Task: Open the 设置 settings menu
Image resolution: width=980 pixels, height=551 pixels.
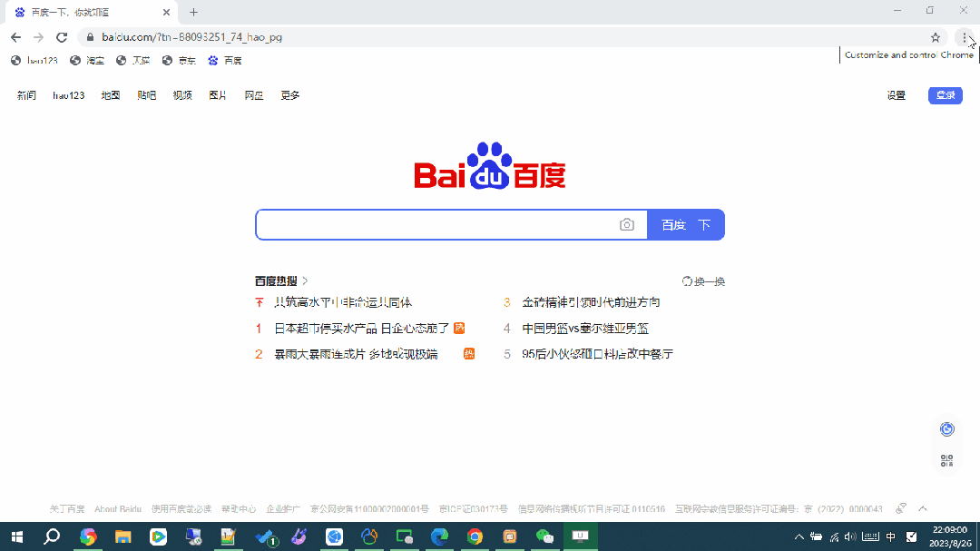Action: point(897,95)
